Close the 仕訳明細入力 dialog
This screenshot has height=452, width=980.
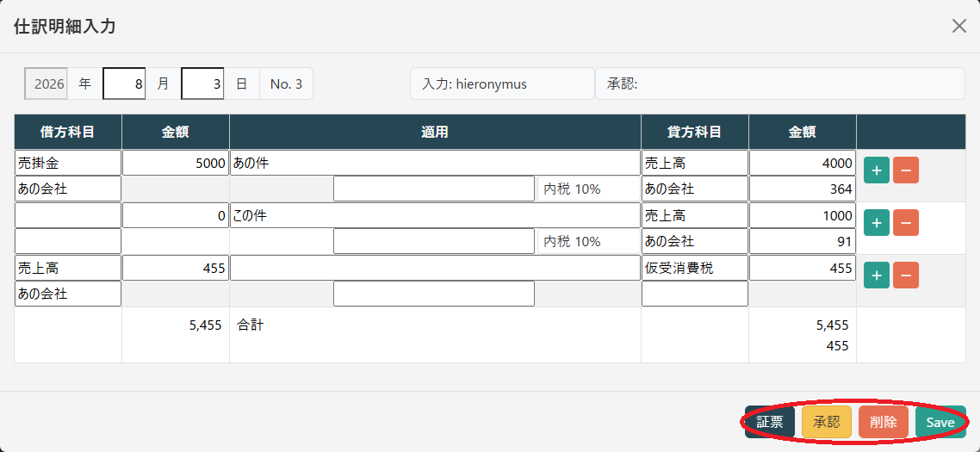click(958, 26)
